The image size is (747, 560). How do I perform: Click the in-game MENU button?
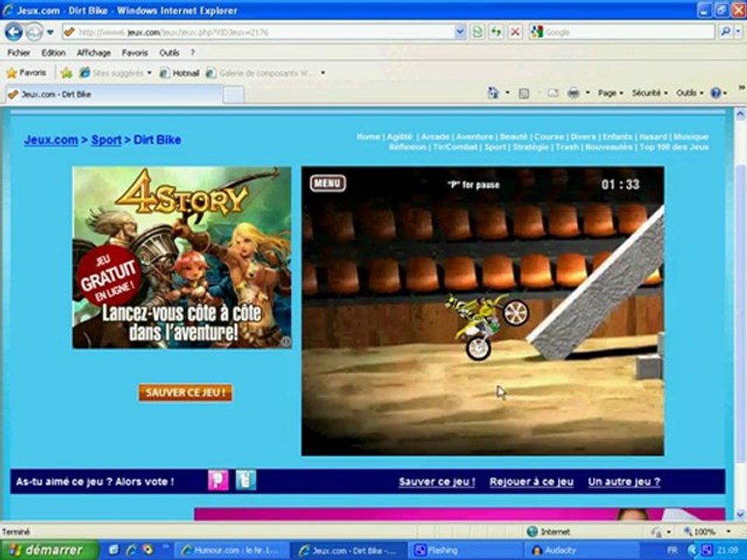328,184
